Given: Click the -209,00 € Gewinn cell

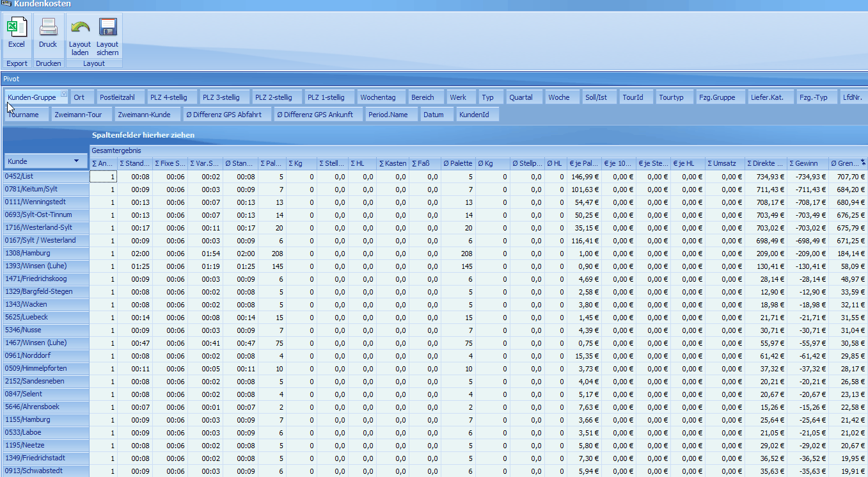Looking at the screenshot, I should [x=807, y=254].
